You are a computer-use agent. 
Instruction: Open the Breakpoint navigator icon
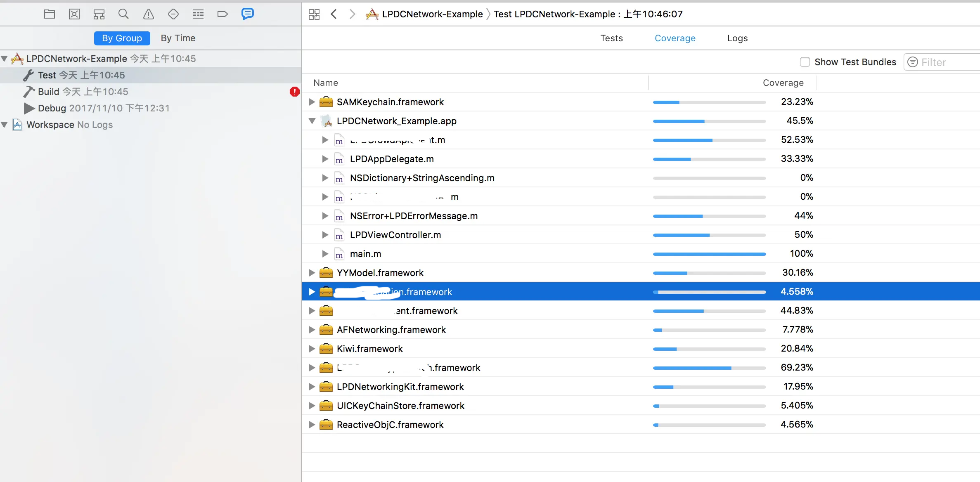point(223,14)
